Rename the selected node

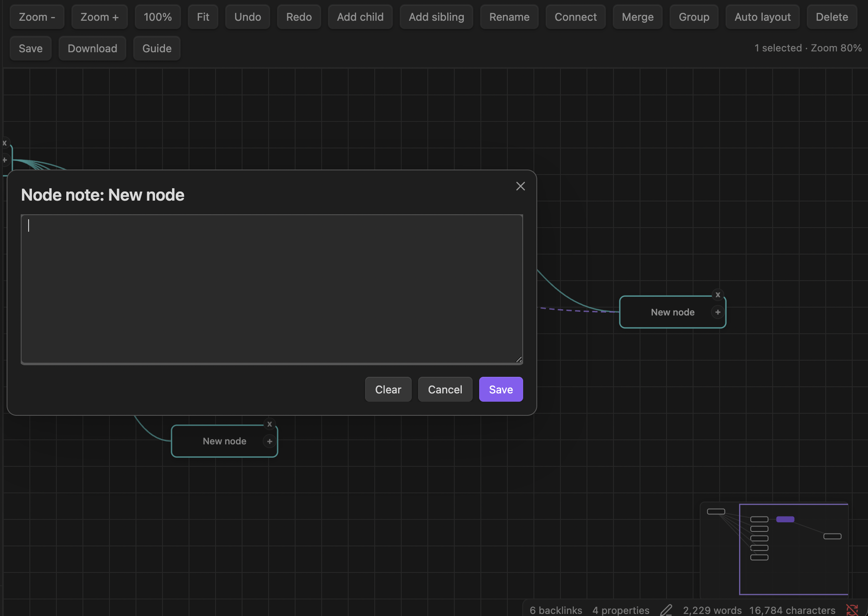click(509, 17)
